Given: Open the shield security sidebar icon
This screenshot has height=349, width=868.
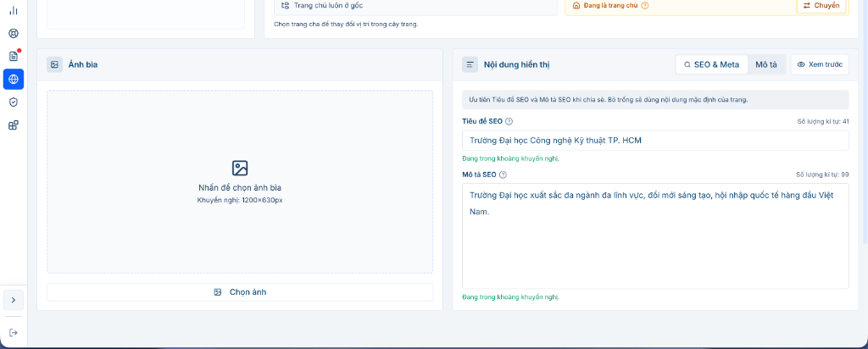Looking at the screenshot, I should [x=14, y=102].
